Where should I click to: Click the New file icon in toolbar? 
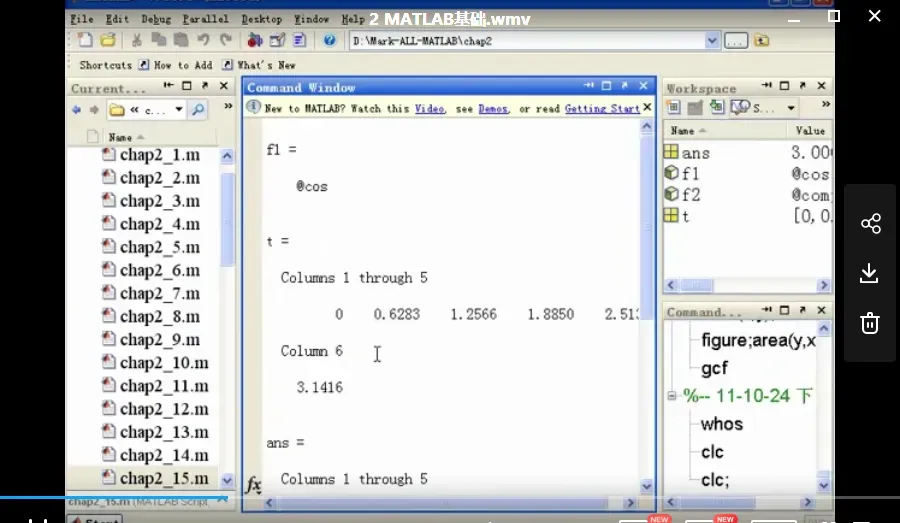(x=85, y=40)
